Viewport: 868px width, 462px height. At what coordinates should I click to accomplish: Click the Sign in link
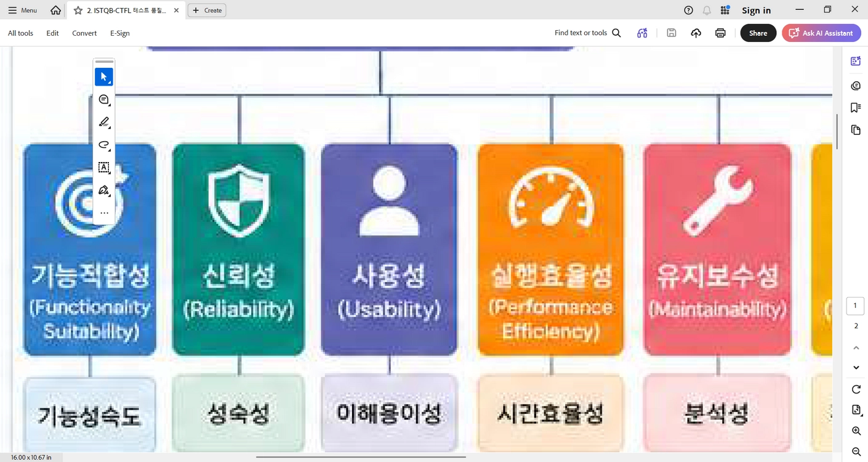(x=756, y=10)
